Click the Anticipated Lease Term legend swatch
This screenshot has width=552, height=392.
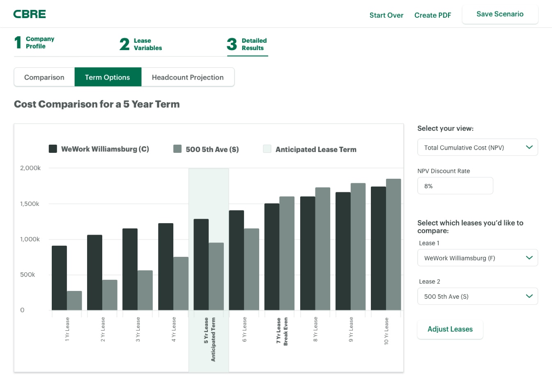pyautogui.click(x=267, y=149)
